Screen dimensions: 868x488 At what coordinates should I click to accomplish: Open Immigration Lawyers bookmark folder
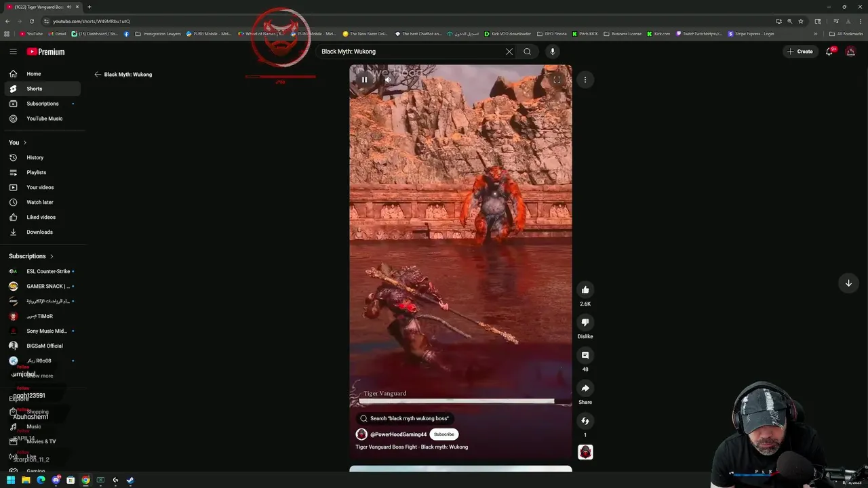(158, 34)
